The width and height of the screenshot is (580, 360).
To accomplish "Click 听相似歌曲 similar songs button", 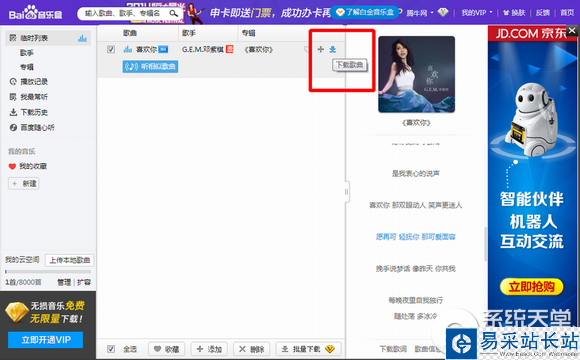I will click(x=150, y=67).
